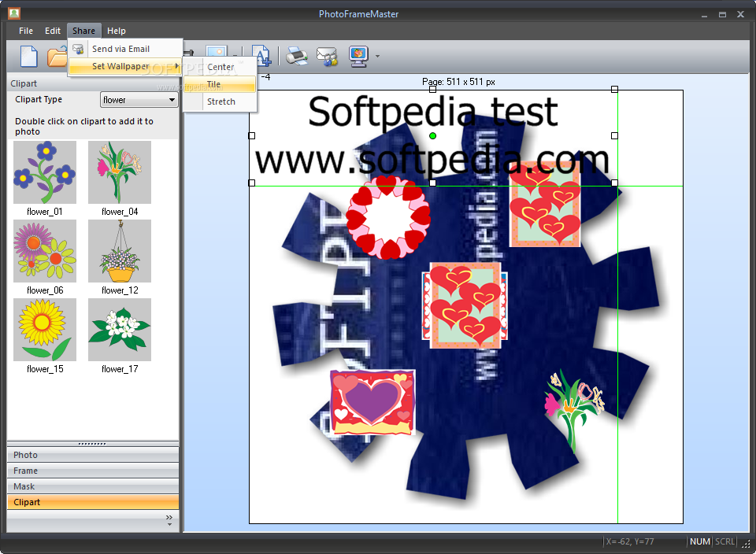Open the Edit menu
Screen dimensions: 756x554
[x=53, y=31]
